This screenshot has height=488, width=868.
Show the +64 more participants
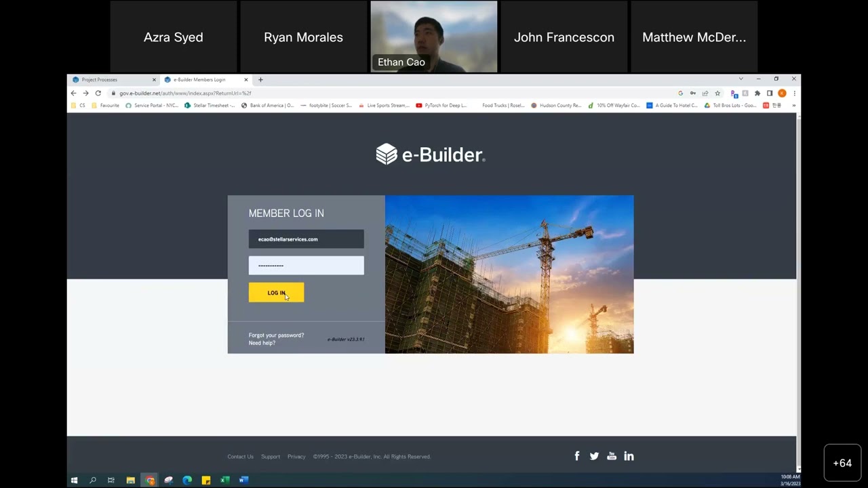point(842,463)
